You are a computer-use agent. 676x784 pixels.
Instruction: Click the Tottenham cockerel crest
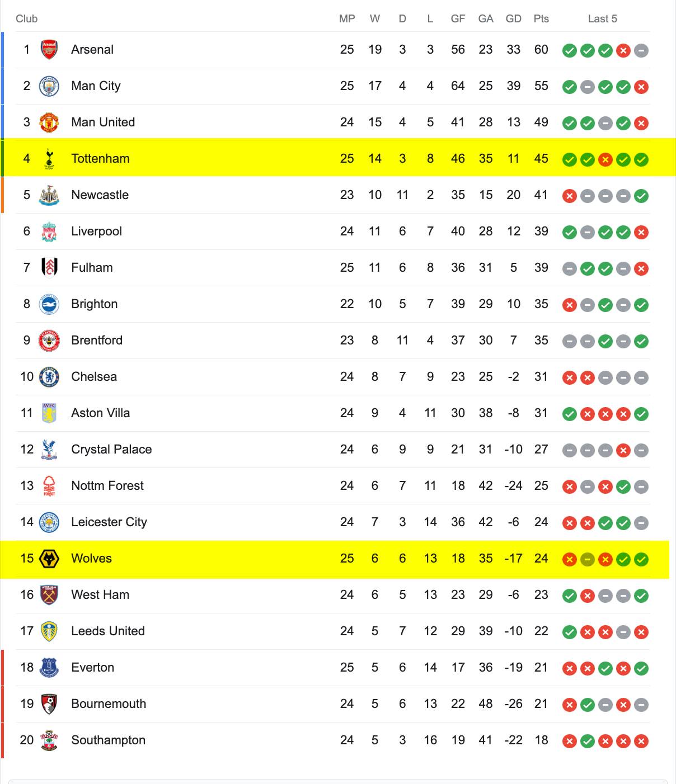click(x=49, y=159)
